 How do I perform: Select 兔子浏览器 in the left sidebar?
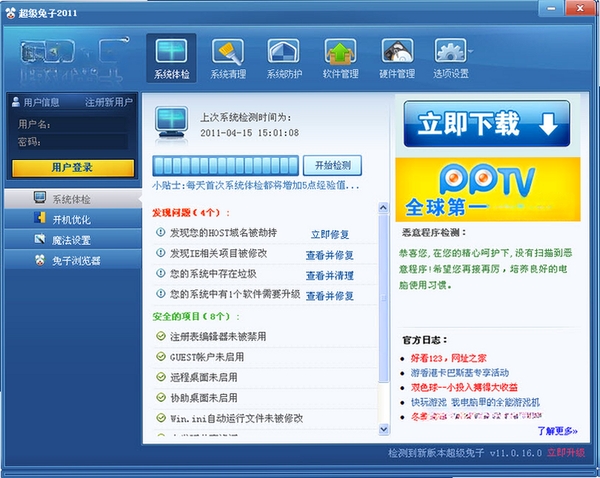[73, 261]
